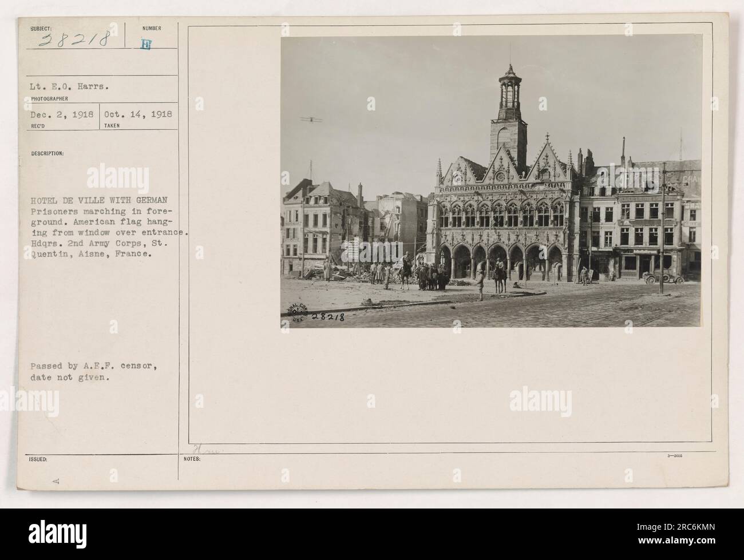Click the airplane in the photo's sky
This screenshot has width=744, height=560.
[x=311, y=120]
